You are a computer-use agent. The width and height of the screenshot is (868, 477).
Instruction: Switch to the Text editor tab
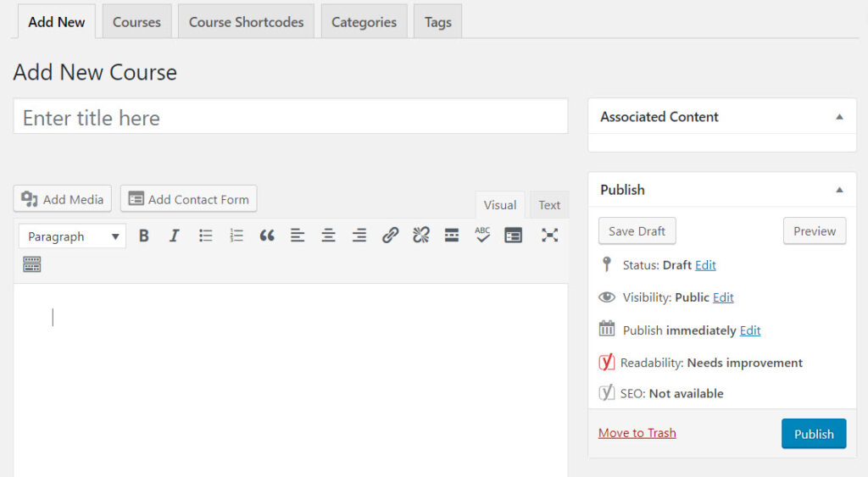pyautogui.click(x=549, y=205)
